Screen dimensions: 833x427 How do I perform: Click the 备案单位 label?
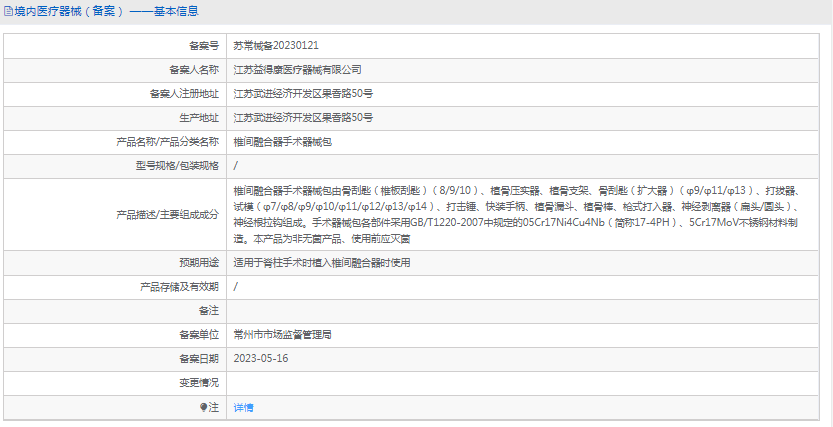pos(199,335)
